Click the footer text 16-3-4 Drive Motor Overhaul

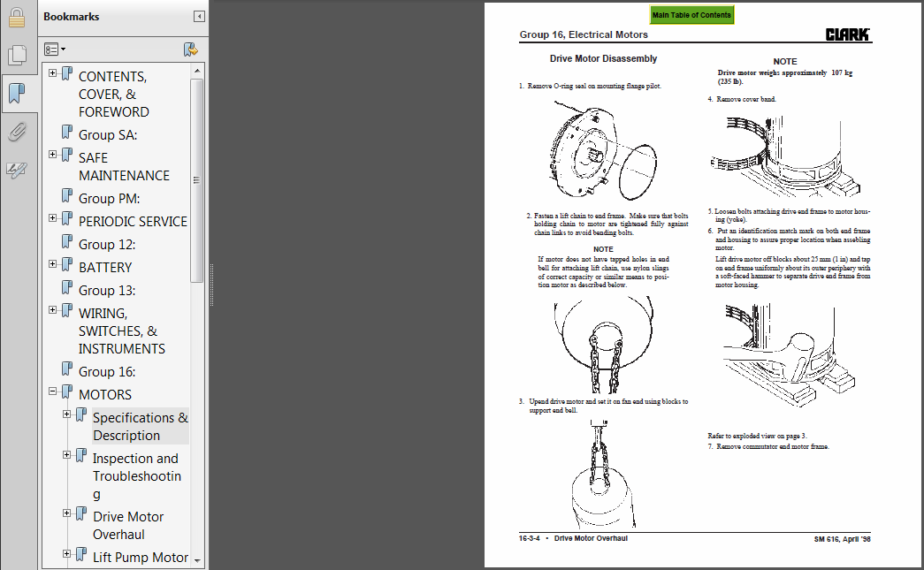coord(573,538)
